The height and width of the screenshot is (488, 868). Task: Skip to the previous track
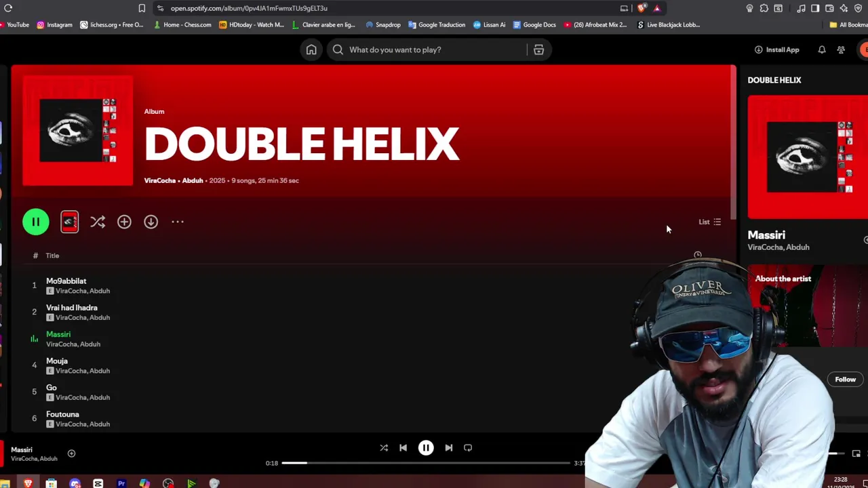coord(403,447)
